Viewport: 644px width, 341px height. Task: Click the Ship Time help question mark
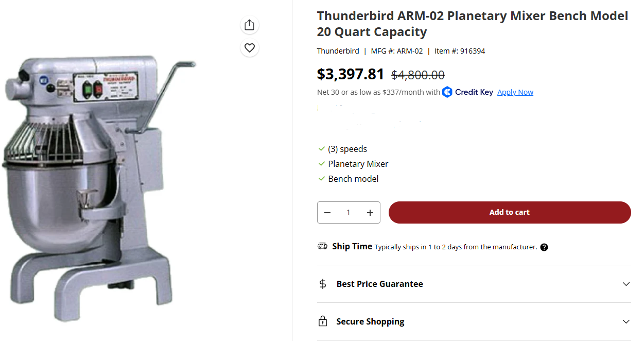[544, 247]
